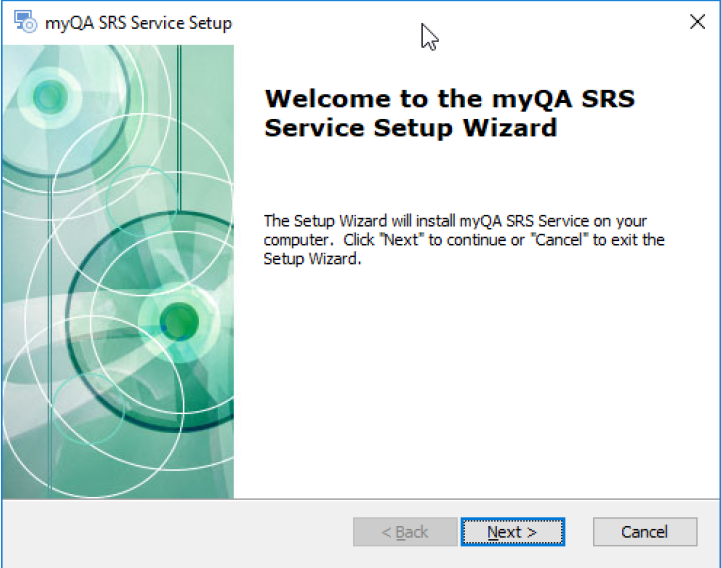Click the 'myQA SRS Service Setup' title text
The image size is (721, 568).
tap(138, 23)
